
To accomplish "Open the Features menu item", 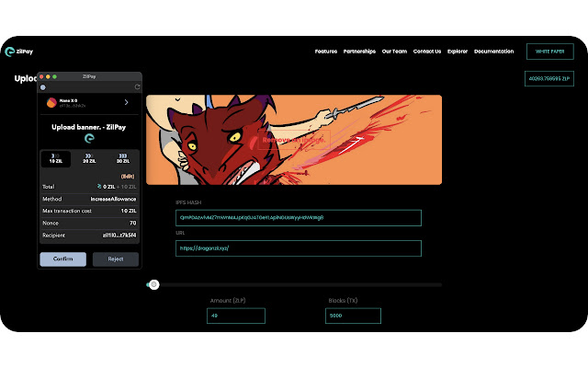I will point(326,52).
